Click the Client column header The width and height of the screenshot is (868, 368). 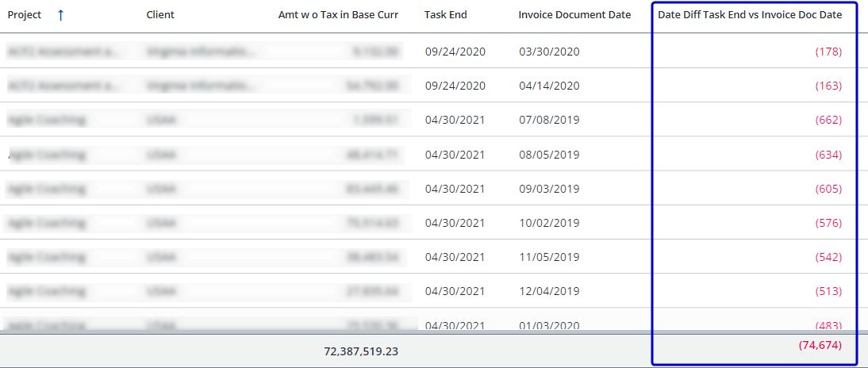160,15
